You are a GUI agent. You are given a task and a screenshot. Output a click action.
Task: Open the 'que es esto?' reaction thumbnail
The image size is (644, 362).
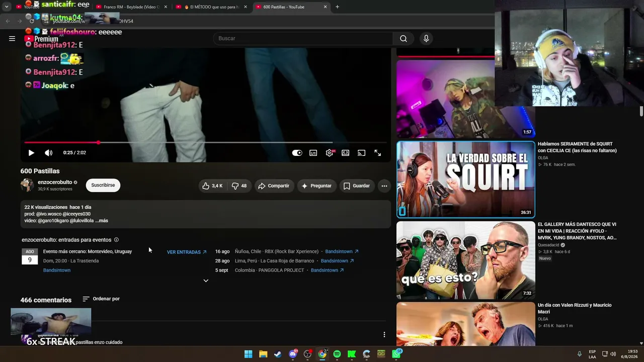[x=466, y=260]
